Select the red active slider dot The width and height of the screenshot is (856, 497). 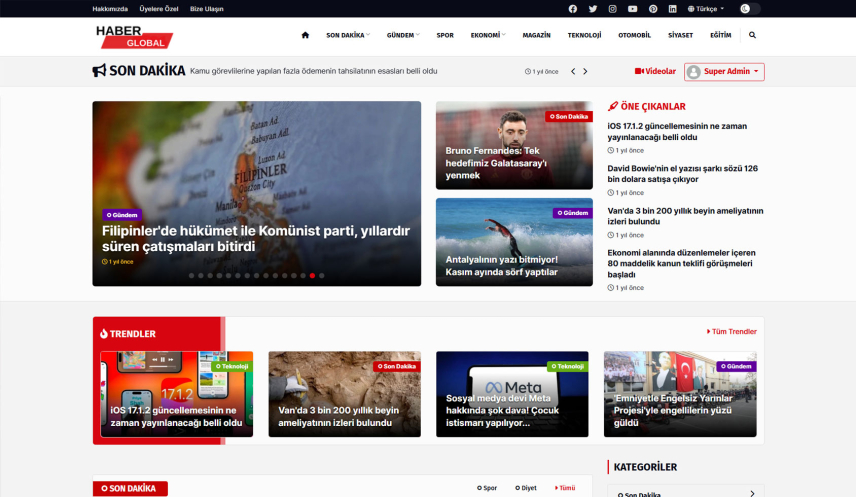click(x=312, y=276)
